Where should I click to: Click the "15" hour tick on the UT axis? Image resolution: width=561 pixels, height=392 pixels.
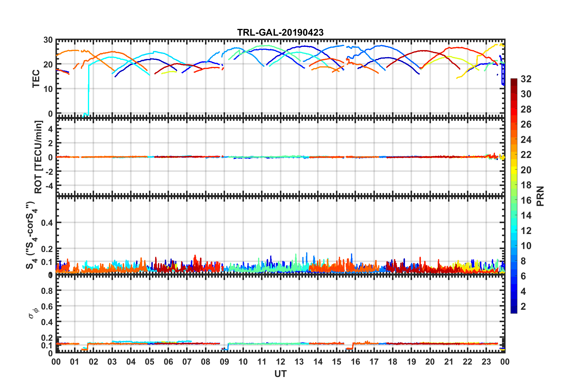pos(337,362)
